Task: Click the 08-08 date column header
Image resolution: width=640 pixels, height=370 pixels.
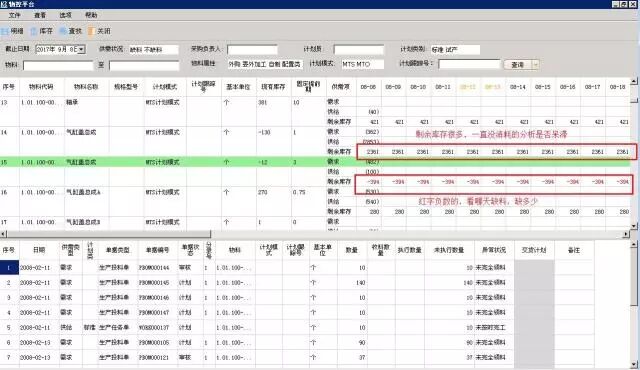Action: tap(369, 87)
